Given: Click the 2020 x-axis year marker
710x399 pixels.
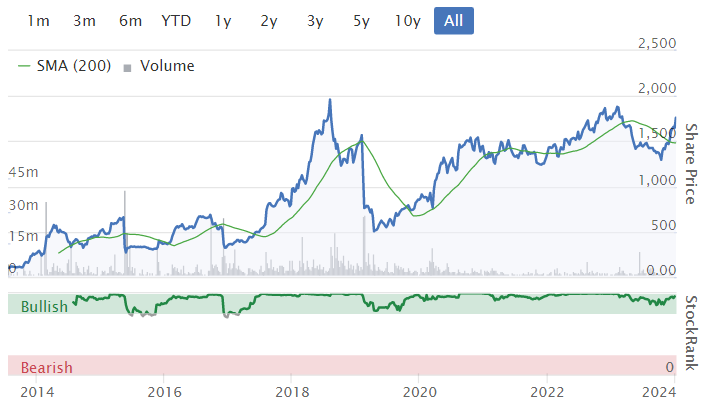Looking at the screenshot, I should (x=420, y=392).
